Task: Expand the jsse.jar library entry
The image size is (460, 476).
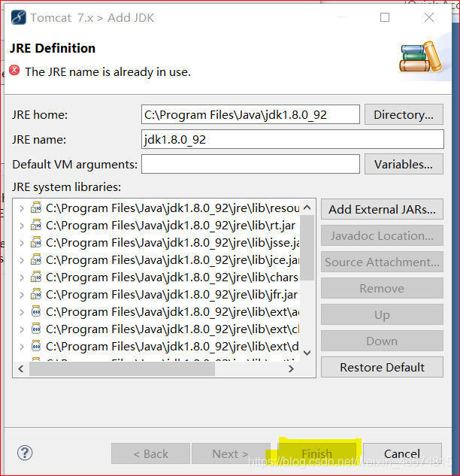Action: 22,243
